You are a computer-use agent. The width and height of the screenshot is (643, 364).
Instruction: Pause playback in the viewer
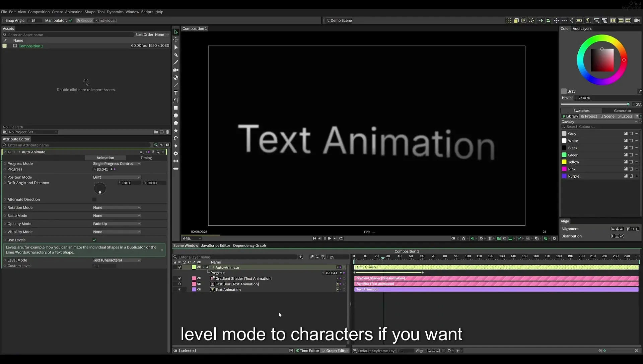(325, 239)
